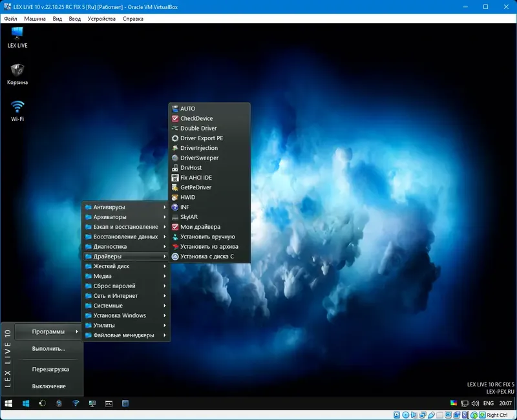Image resolution: width=517 pixels, height=420 pixels.
Task: Open HWID tool
Action: tap(209, 197)
